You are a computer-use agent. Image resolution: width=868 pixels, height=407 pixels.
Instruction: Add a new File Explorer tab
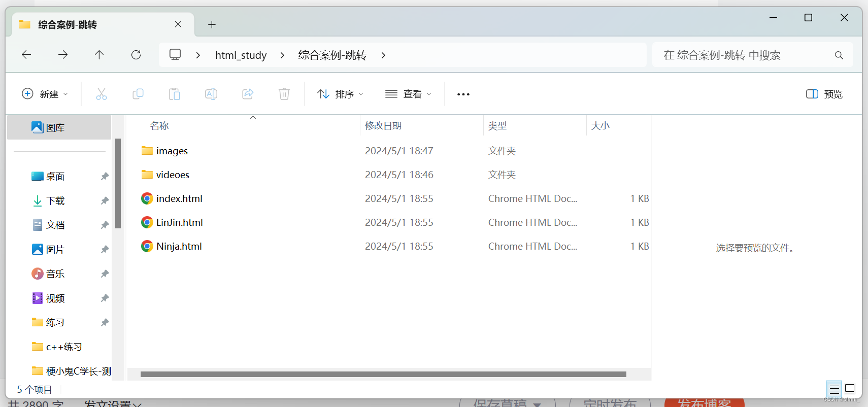[x=212, y=24]
